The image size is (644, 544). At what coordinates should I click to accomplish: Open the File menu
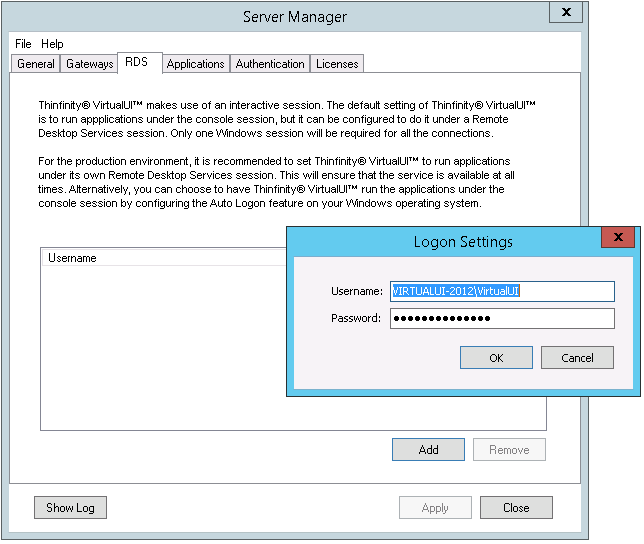pyautogui.click(x=23, y=44)
